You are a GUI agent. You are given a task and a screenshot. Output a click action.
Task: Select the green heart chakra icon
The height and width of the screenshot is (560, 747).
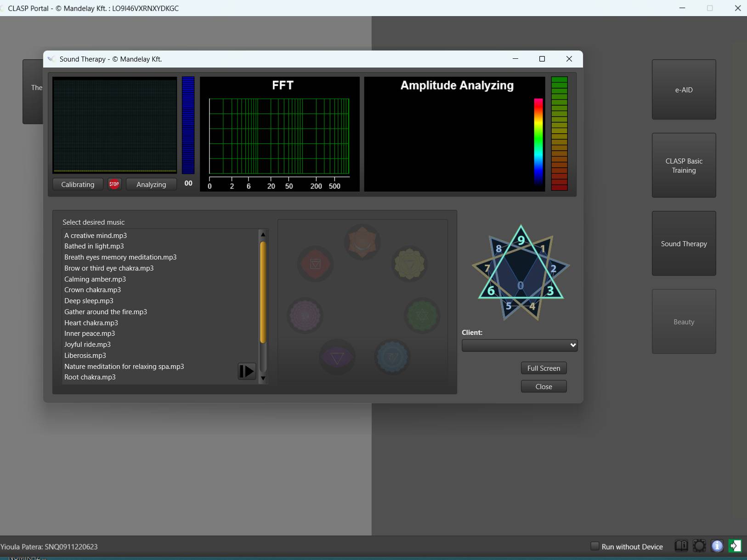[x=422, y=315]
